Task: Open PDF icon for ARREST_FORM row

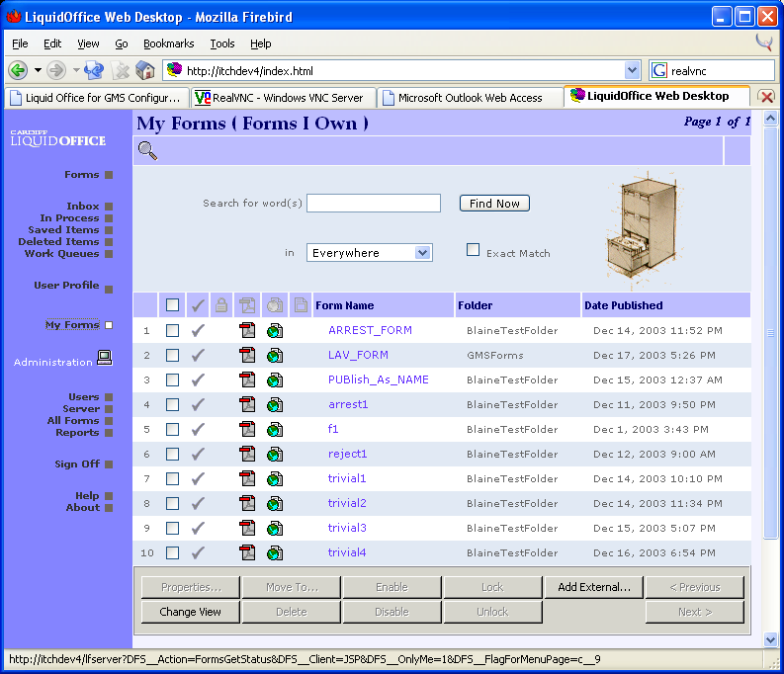Action: [x=247, y=330]
